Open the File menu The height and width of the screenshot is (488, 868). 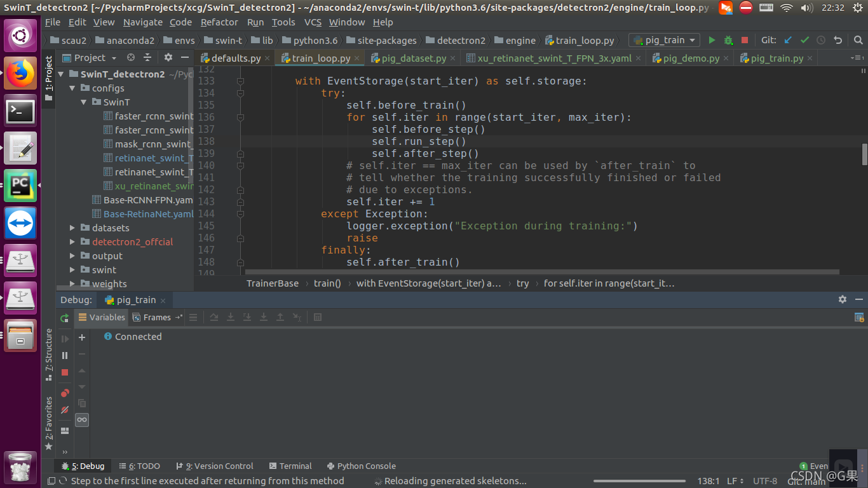[53, 22]
